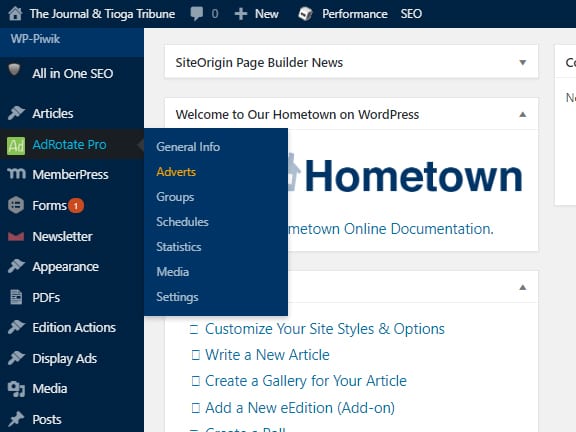
Task: Open General Info submenu item
Action: 188,147
